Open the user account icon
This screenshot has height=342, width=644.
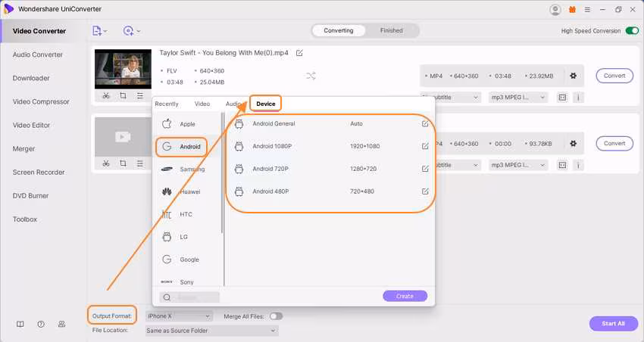coord(555,10)
